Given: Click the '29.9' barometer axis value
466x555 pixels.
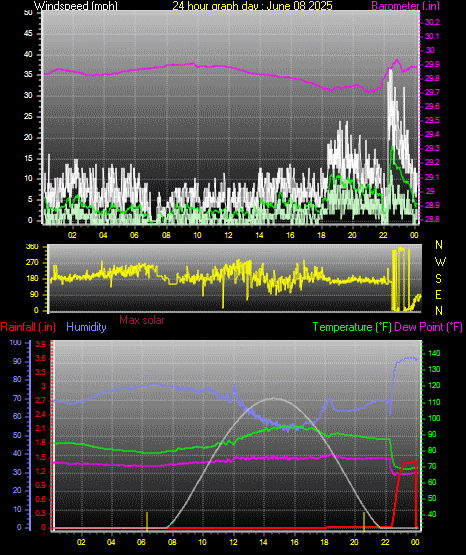Looking at the screenshot, I should 432,64.
